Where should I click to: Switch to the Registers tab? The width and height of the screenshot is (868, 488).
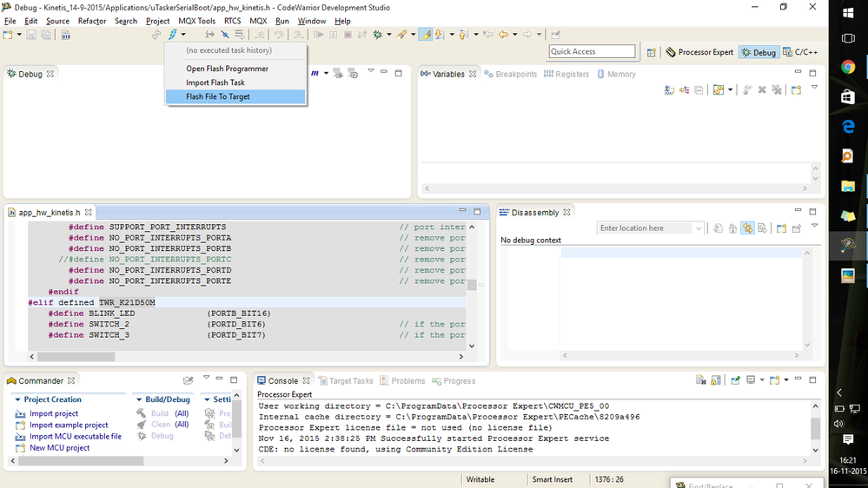pos(567,74)
